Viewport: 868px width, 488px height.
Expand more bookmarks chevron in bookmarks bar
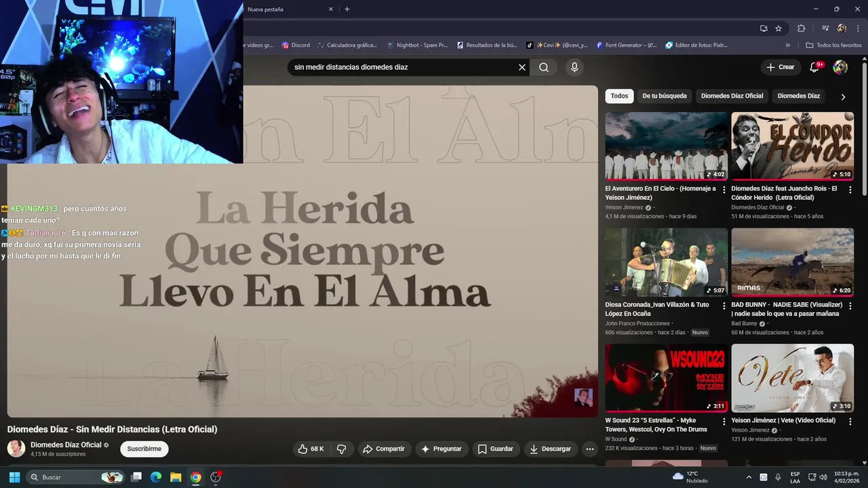(x=788, y=45)
